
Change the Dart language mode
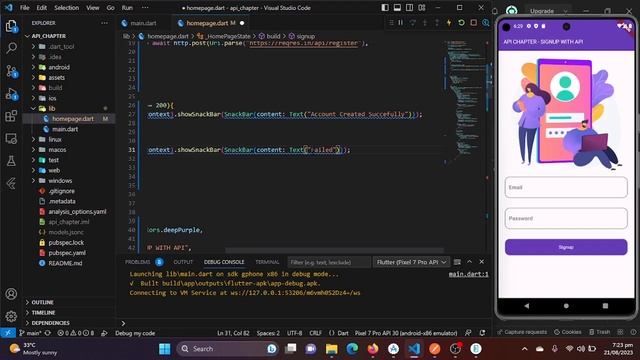pos(343,333)
